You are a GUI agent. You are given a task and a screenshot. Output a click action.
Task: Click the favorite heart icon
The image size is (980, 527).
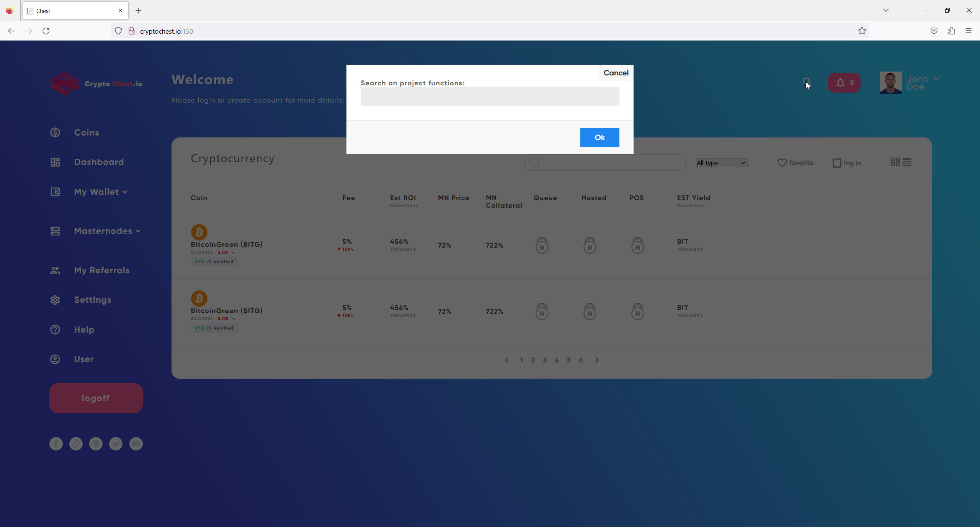click(782, 163)
